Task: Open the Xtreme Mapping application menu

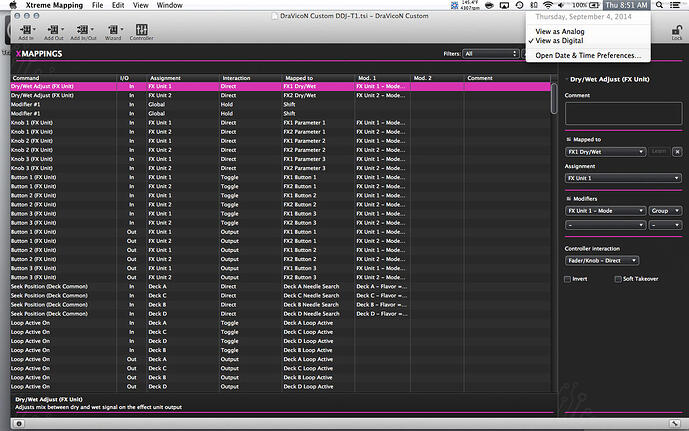Action: pyautogui.click(x=54, y=5)
